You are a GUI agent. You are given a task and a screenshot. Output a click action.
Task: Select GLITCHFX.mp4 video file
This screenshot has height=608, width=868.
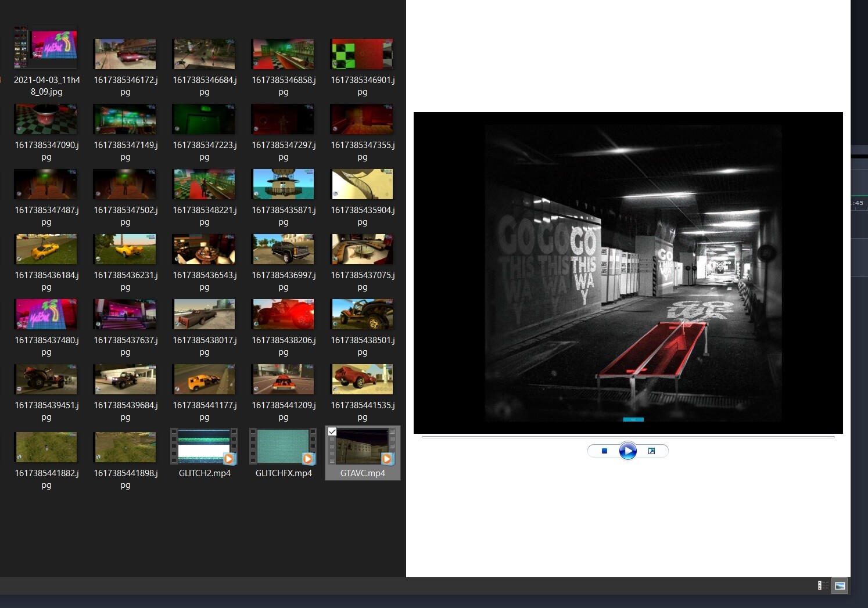[x=284, y=447]
